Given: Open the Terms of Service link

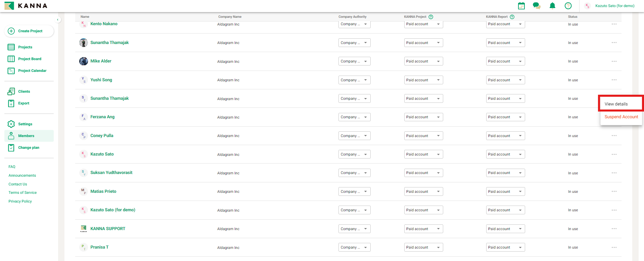Looking at the screenshot, I should (x=22, y=192).
